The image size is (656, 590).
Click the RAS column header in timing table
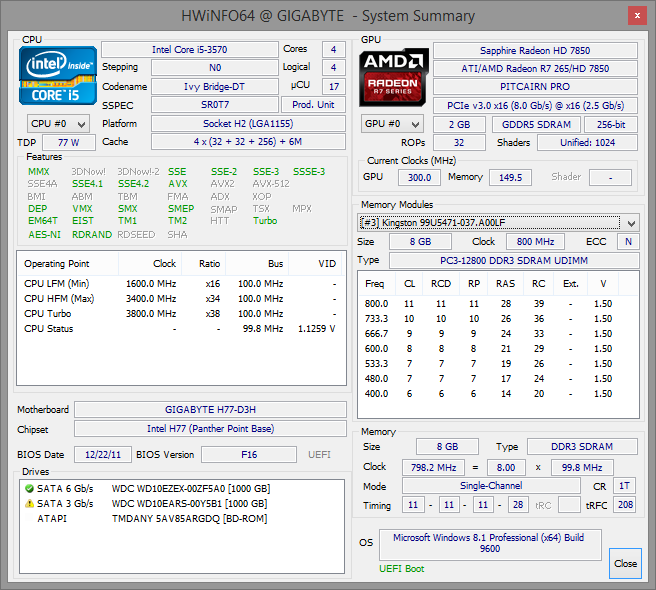pos(505,284)
